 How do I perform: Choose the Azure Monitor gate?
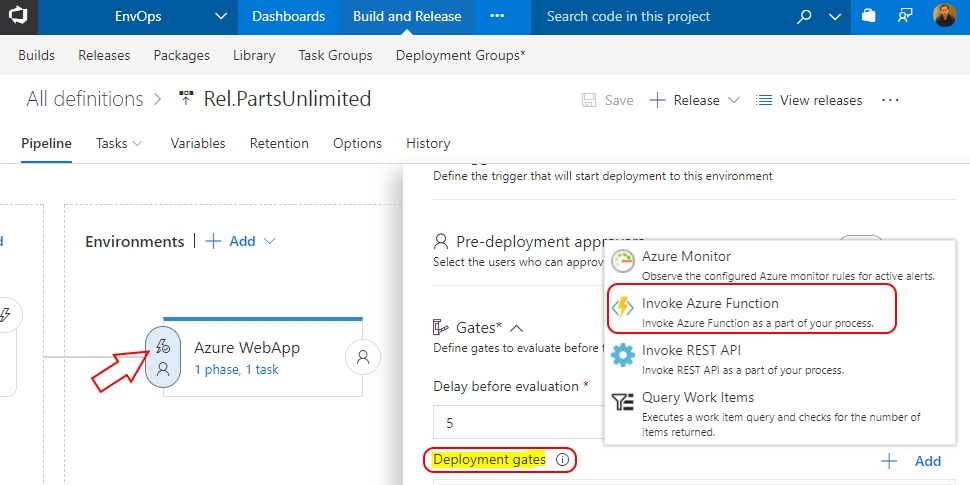(780, 264)
